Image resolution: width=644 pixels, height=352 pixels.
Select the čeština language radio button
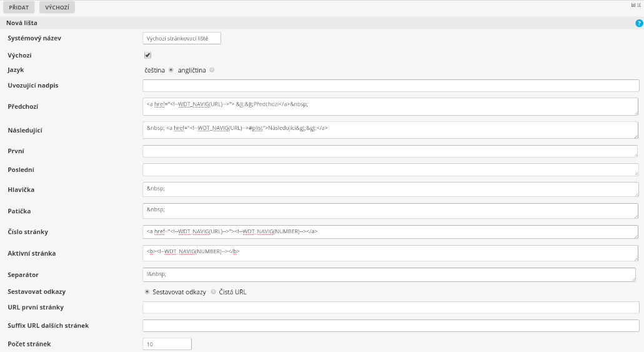click(x=171, y=70)
